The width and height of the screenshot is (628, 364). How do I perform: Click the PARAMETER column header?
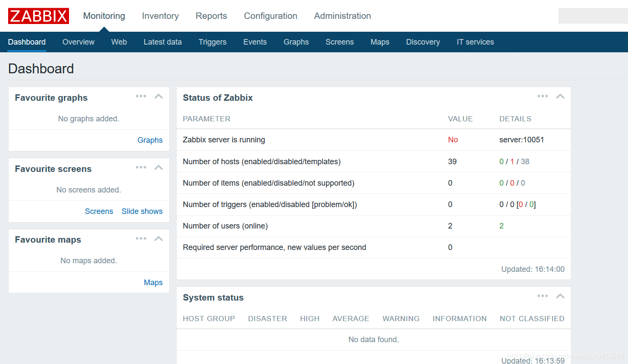[207, 119]
